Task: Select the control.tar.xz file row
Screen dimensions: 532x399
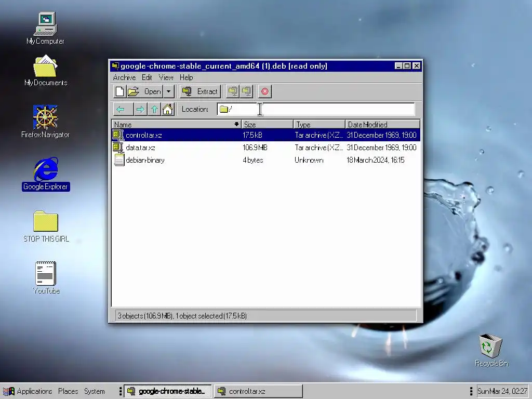Action: click(x=266, y=135)
